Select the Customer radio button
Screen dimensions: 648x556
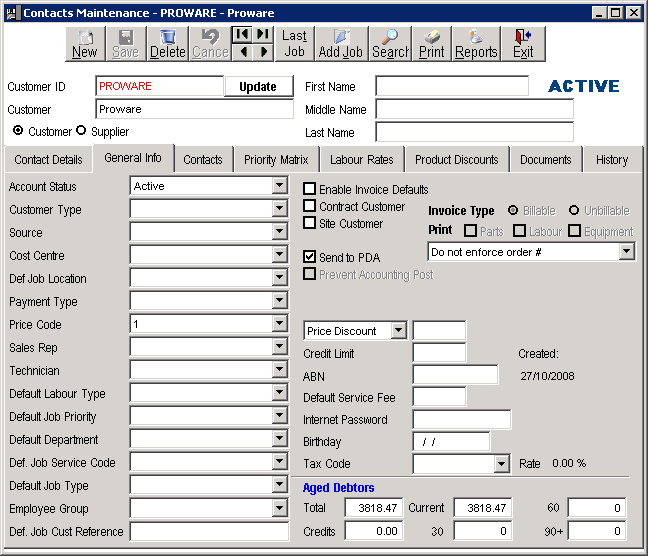[x=18, y=131]
